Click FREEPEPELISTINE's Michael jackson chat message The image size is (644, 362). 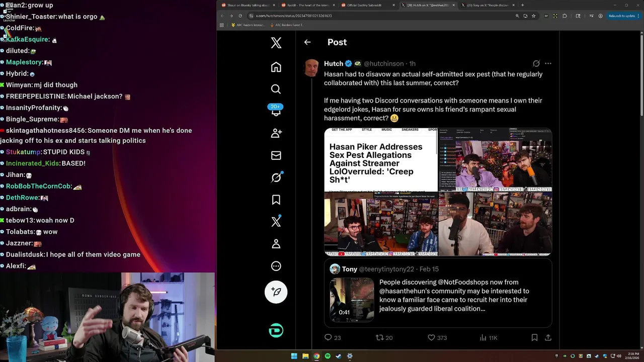coord(65,96)
